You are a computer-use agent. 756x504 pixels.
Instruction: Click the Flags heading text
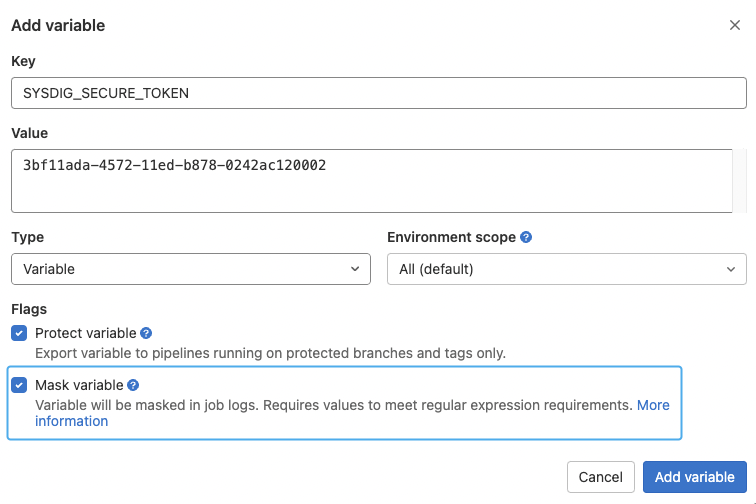point(29,309)
